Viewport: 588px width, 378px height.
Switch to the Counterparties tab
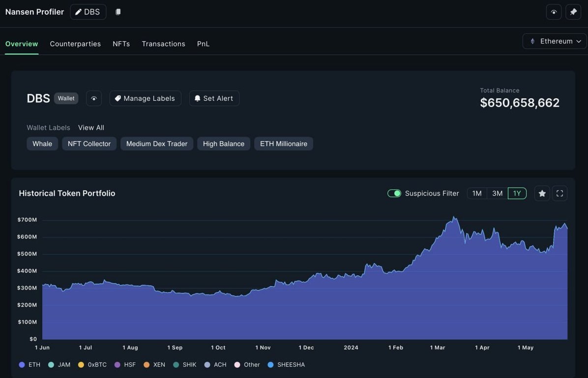click(75, 44)
